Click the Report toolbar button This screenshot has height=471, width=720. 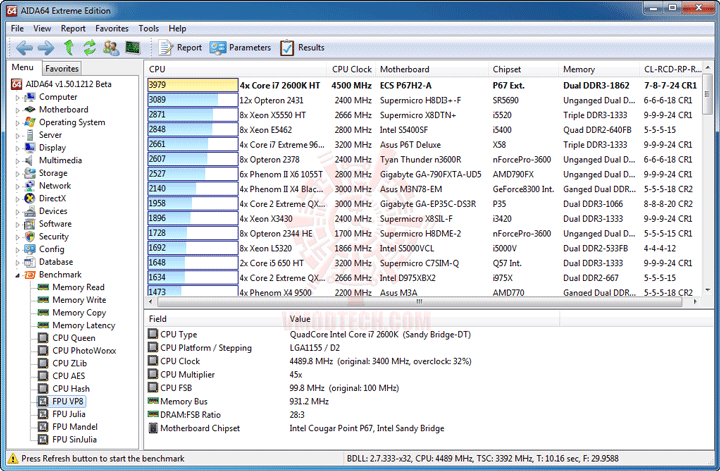[180, 47]
